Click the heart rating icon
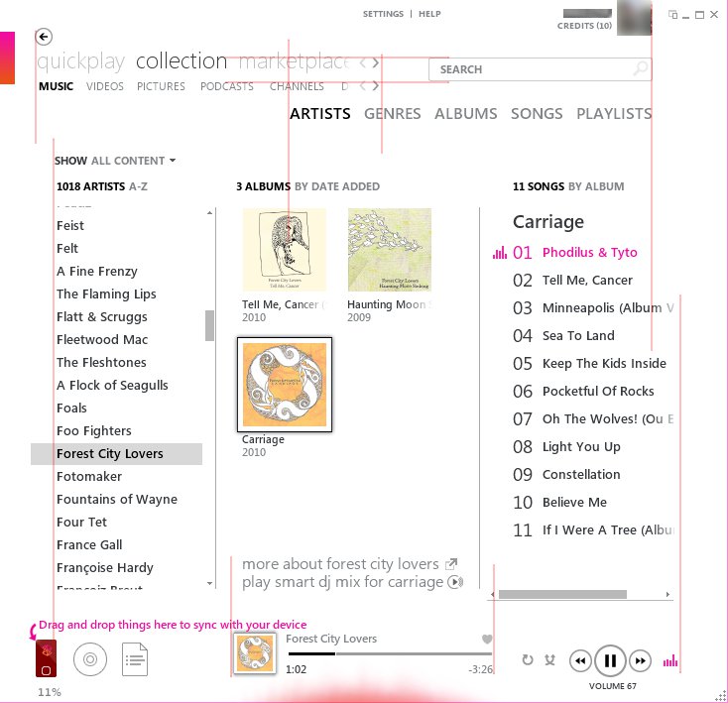This screenshot has width=728, height=703. [x=487, y=639]
